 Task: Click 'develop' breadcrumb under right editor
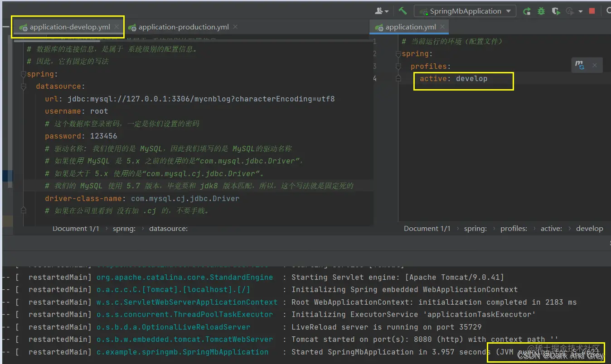pyautogui.click(x=589, y=229)
